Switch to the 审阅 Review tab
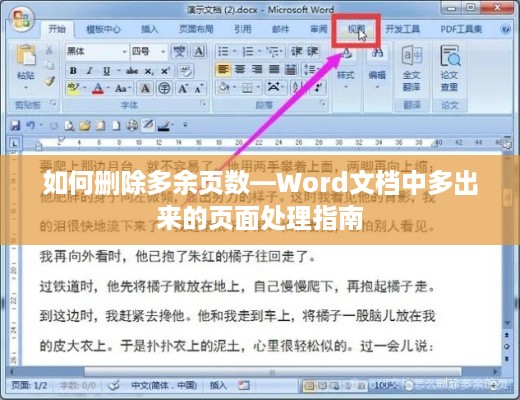This screenshot has height=400, width=520. [319, 29]
